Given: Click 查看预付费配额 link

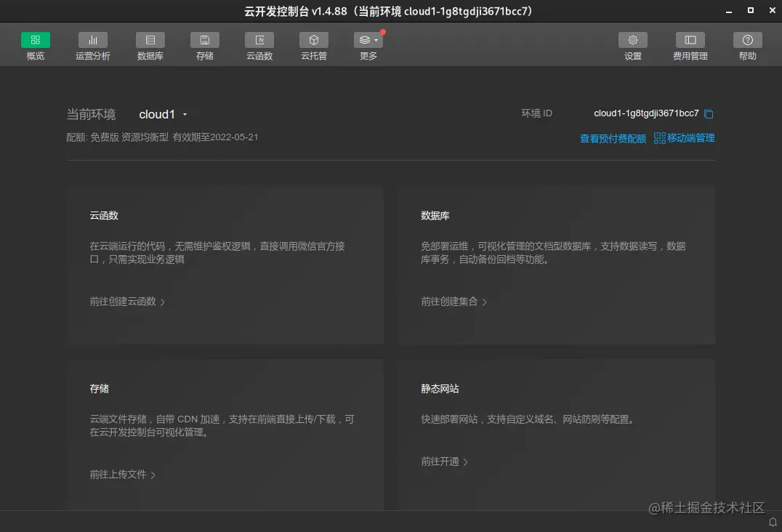Looking at the screenshot, I should click(x=613, y=138).
